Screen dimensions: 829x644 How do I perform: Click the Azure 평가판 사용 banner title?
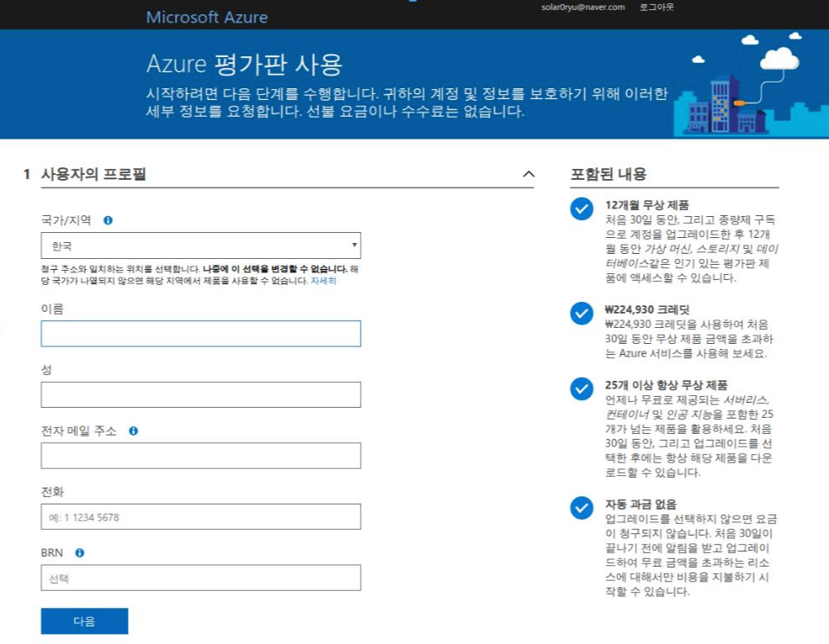click(245, 64)
